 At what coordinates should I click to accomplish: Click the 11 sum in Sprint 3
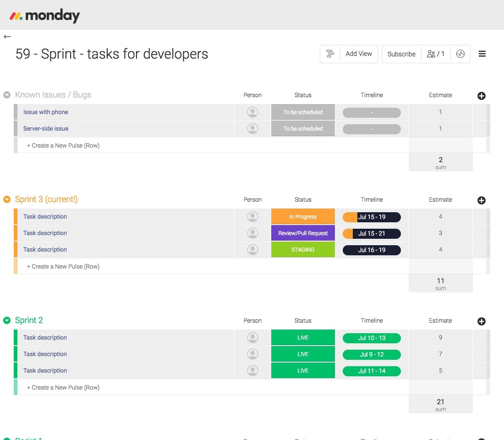coord(440,283)
